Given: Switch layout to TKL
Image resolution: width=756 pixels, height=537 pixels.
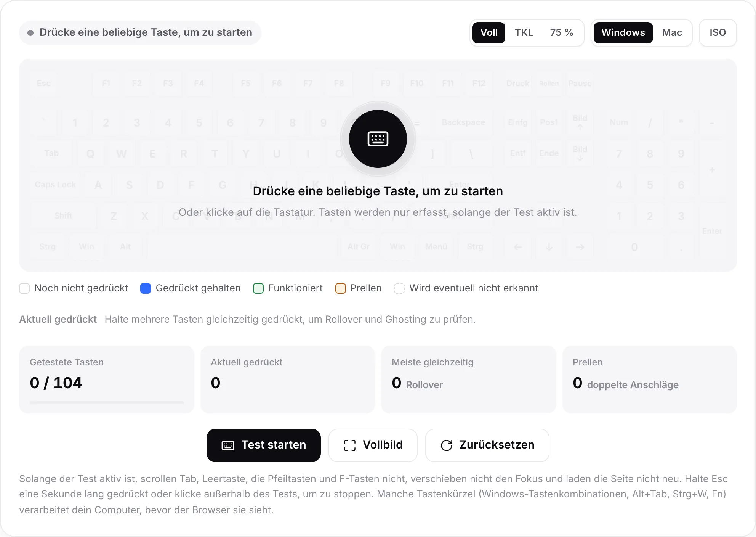Looking at the screenshot, I should tap(524, 33).
